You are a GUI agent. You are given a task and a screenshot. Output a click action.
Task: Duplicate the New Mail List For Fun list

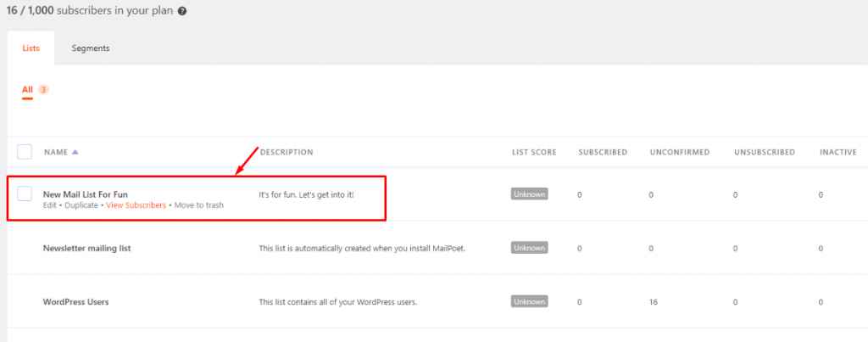82,205
